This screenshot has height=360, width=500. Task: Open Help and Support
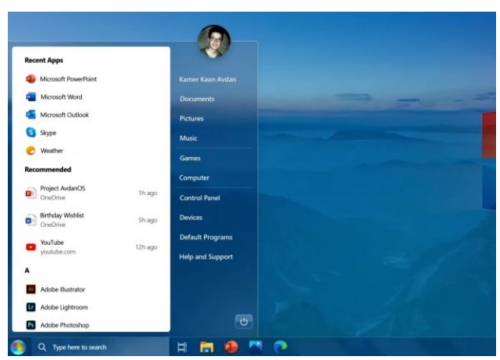206,257
